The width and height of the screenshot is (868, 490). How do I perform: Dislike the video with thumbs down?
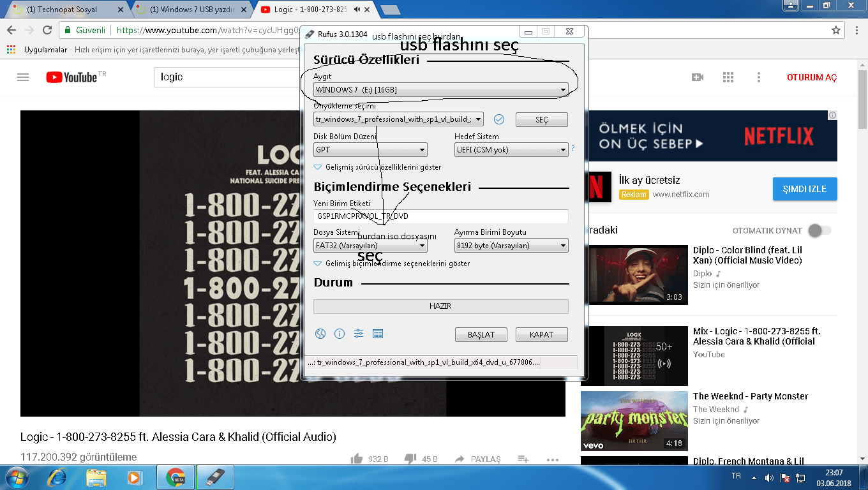[410, 459]
